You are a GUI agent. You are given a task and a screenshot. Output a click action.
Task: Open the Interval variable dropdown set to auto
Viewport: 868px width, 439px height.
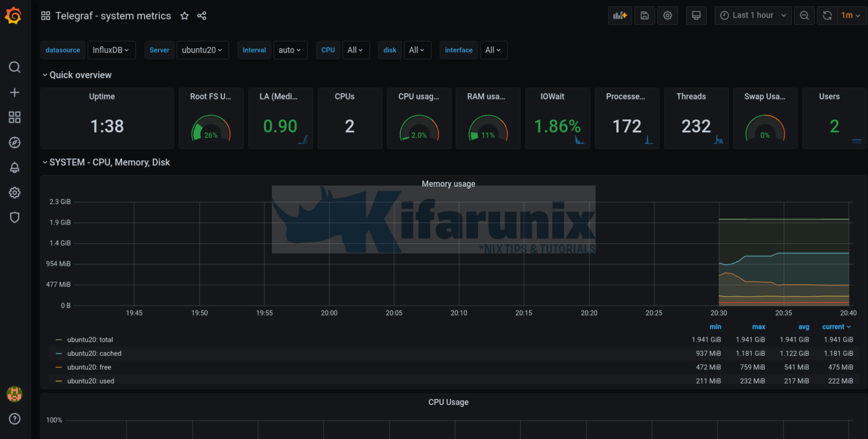tap(290, 50)
